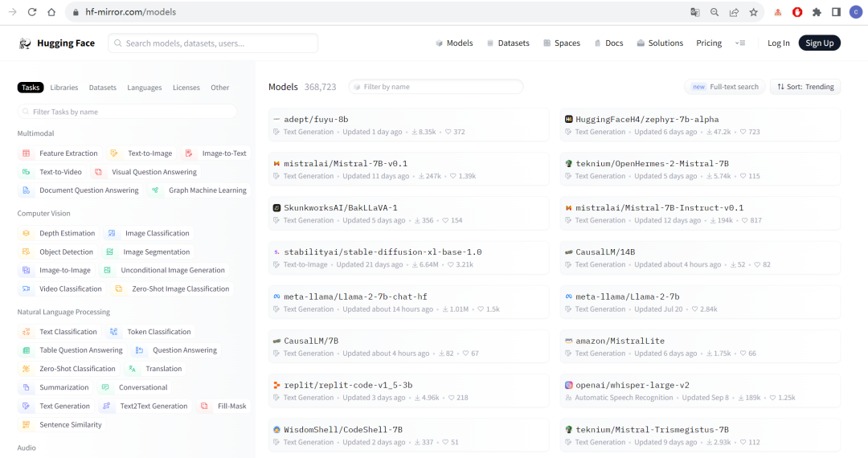Click the Hugging Face logo icon
Image resolution: width=868 pixels, height=458 pixels.
25,43
